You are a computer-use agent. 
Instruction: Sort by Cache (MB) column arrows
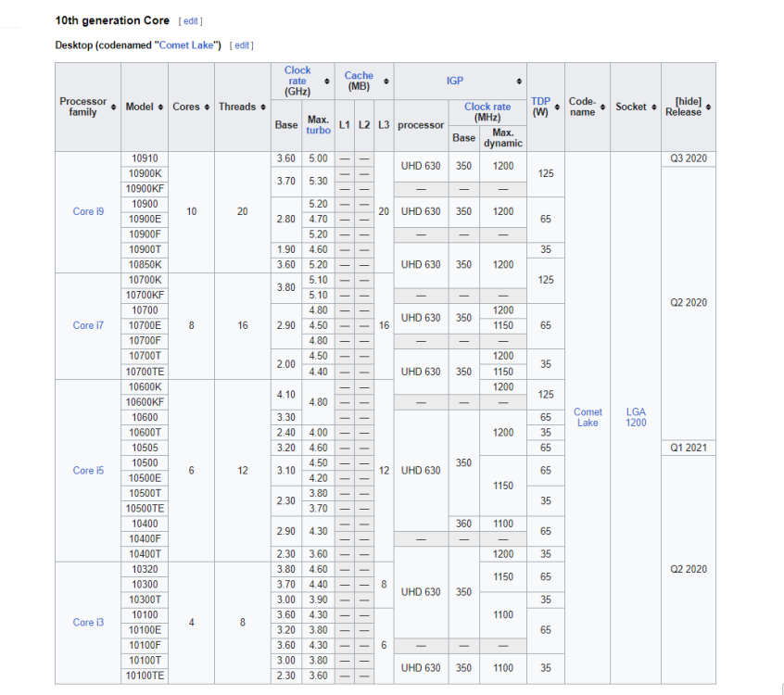coord(386,82)
